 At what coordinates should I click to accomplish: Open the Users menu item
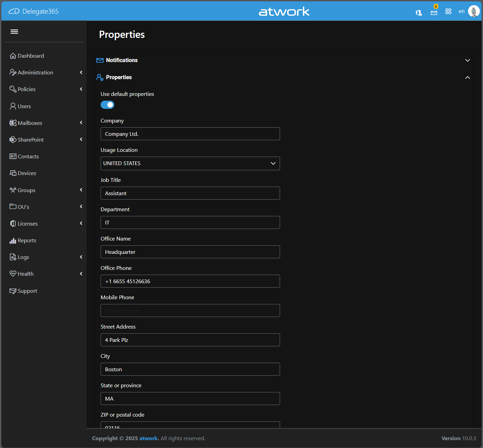[x=24, y=106]
